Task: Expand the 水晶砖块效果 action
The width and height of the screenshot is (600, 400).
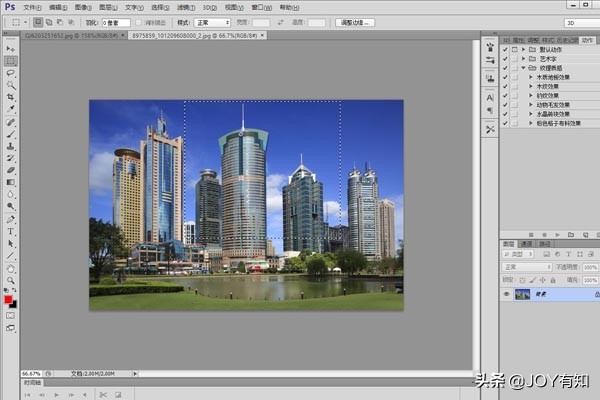Action: coord(531,114)
